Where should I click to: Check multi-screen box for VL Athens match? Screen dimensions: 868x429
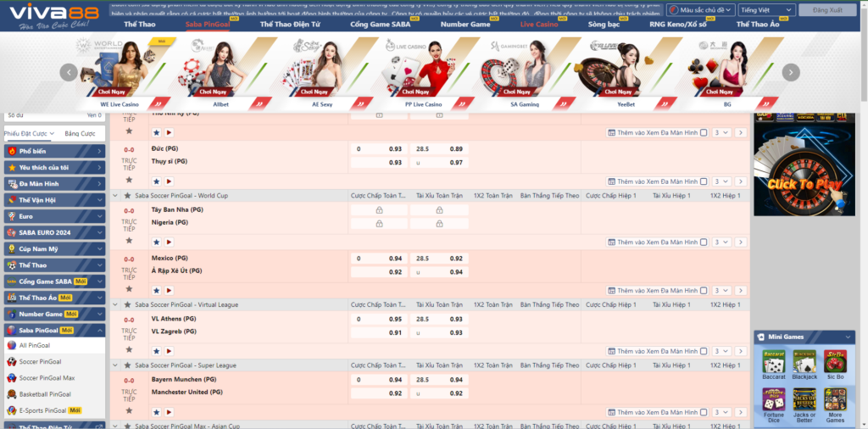703,350
